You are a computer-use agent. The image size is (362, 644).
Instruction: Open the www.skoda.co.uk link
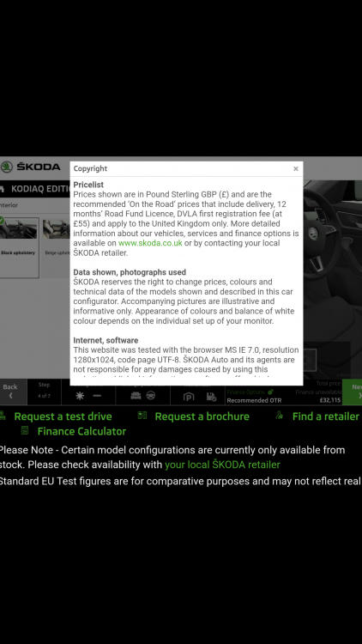pyautogui.click(x=150, y=243)
